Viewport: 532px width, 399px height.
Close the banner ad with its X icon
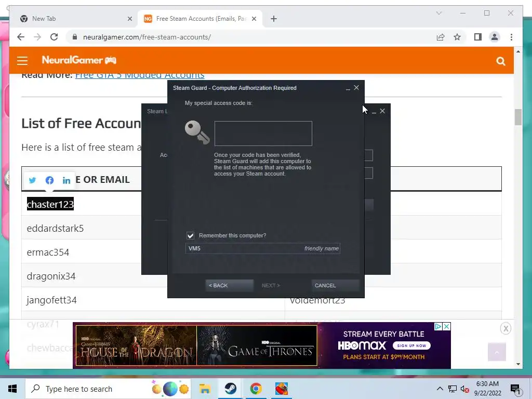pyautogui.click(x=447, y=326)
